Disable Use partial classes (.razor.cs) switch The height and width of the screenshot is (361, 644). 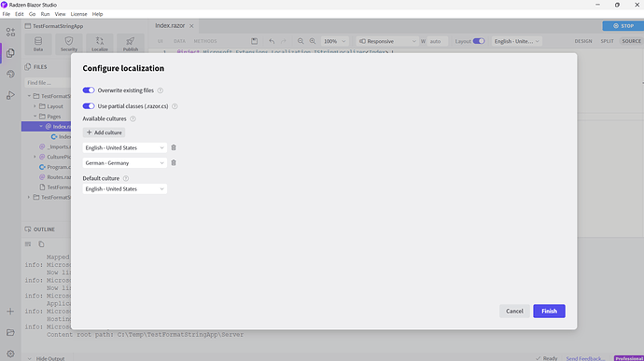point(89,106)
